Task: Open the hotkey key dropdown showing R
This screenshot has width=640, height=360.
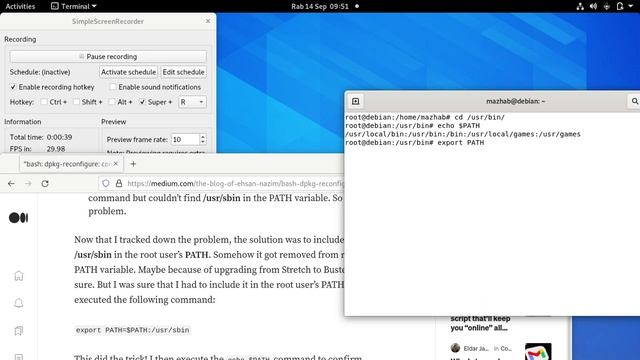Action: pyautogui.click(x=192, y=102)
